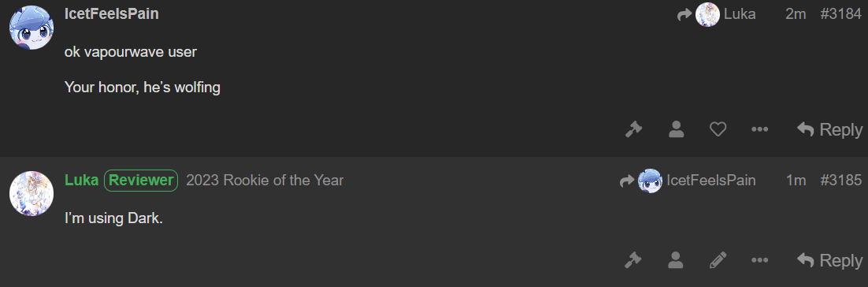This screenshot has height=287, width=868.
Task: Edit Luka's post with the pencil icon
Action: (718, 260)
